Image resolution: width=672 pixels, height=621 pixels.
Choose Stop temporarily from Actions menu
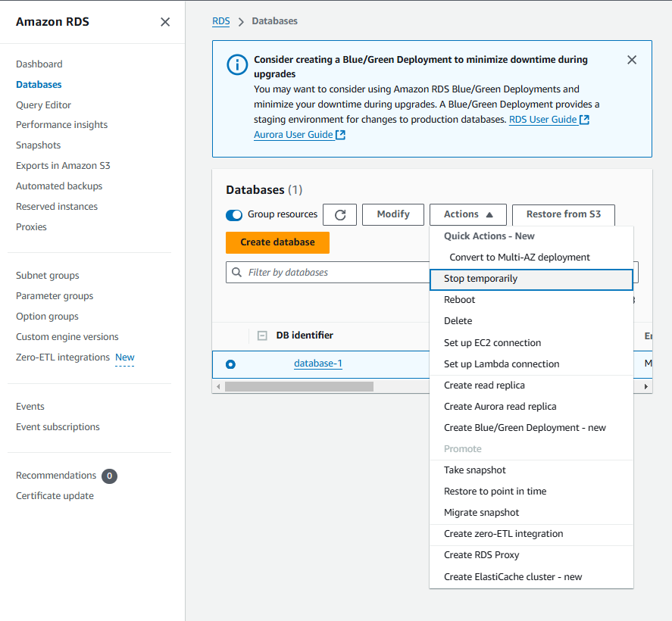(x=480, y=279)
